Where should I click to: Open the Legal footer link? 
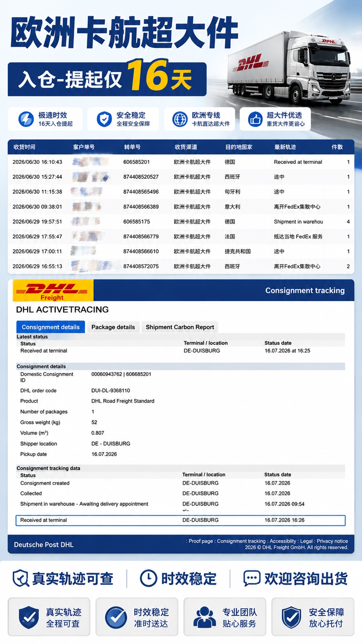click(x=306, y=541)
